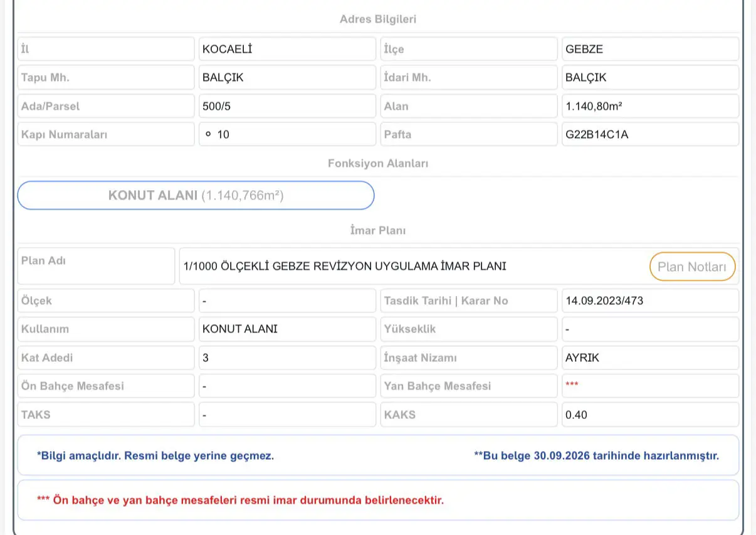Click the dash value beside Ön Bahçe Mesafesi
Viewport: 756px width, 535px height.
point(204,386)
